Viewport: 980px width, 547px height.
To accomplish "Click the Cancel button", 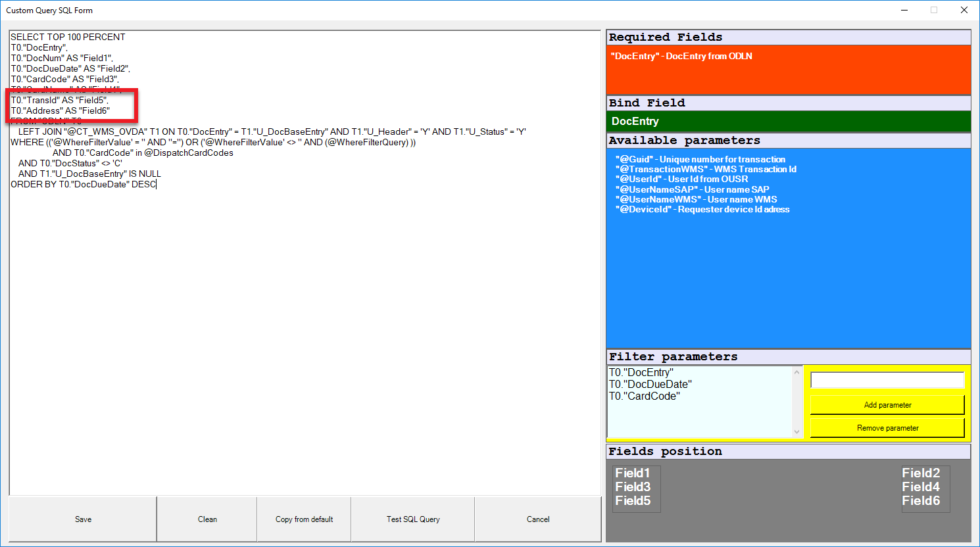I will [x=538, y=519].
